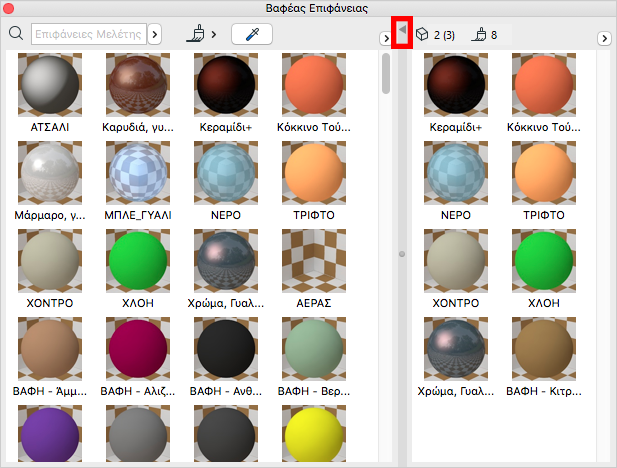Select the ΒΑΦΗ - Αλιζ... crimson surface

tap(138, 349)
